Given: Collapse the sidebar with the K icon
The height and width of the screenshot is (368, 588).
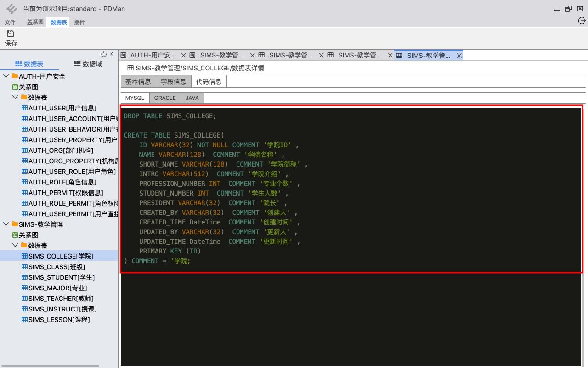Looking at the screenshot, I should [x=112, y=54].
